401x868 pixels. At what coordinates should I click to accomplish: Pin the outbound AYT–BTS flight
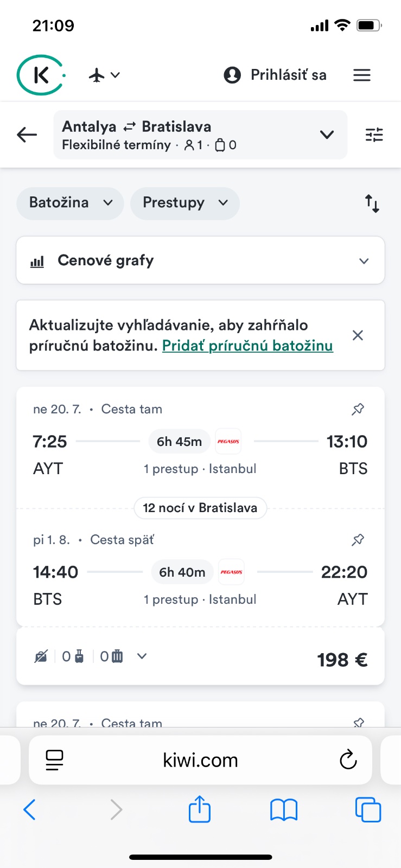coord(358,409)
